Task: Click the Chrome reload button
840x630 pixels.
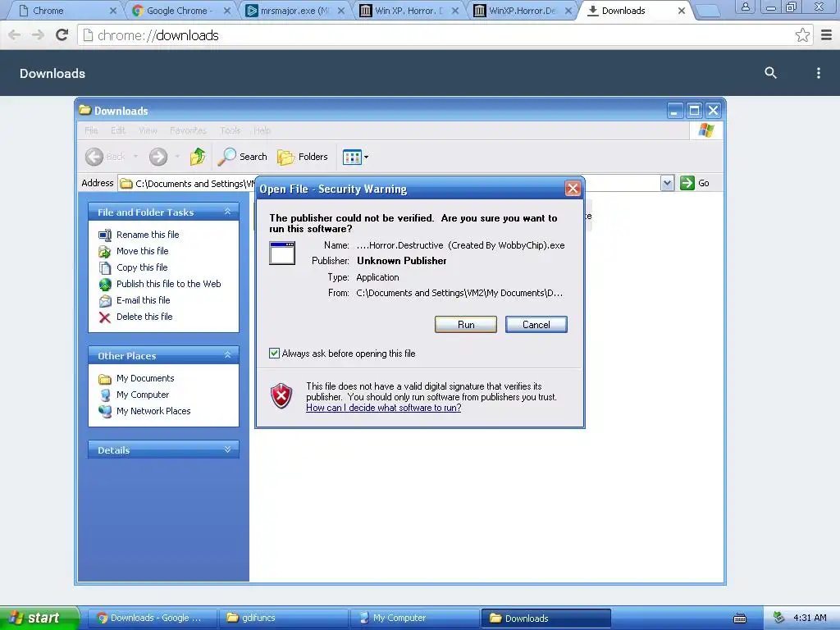Action: point(62,35)
